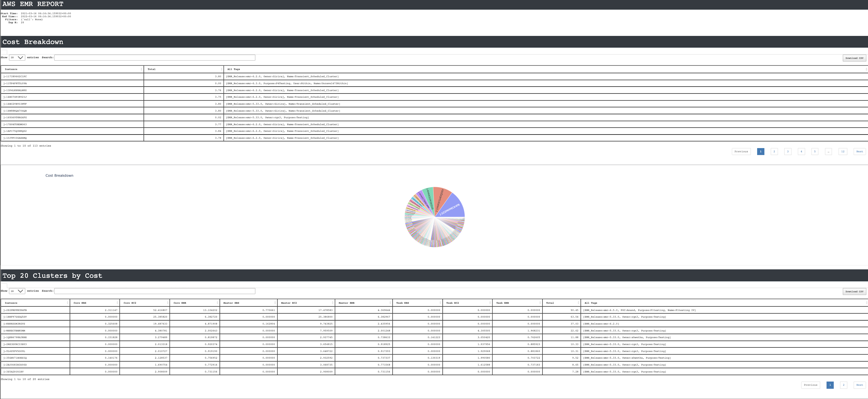Open the Show entries dropdown in Cost Breakdown
Image resolution: width=868 pixels, height=399 pixels.
17,58
